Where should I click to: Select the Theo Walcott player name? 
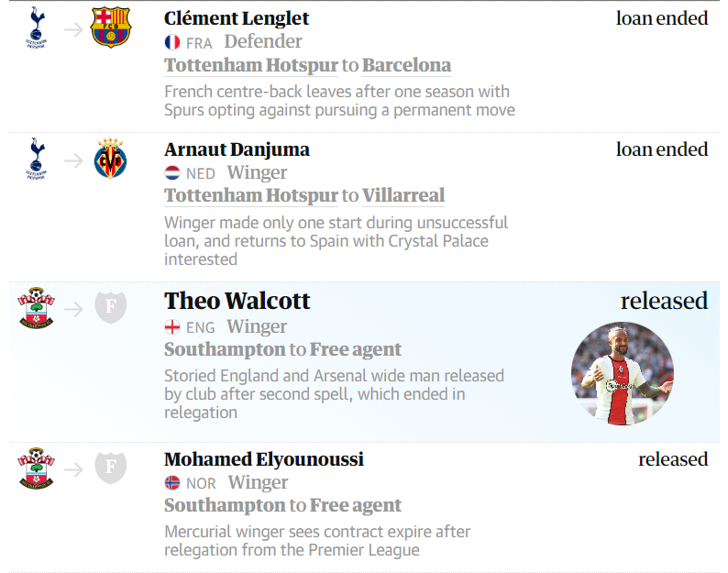pyautogui.click(x=237, y=301)
